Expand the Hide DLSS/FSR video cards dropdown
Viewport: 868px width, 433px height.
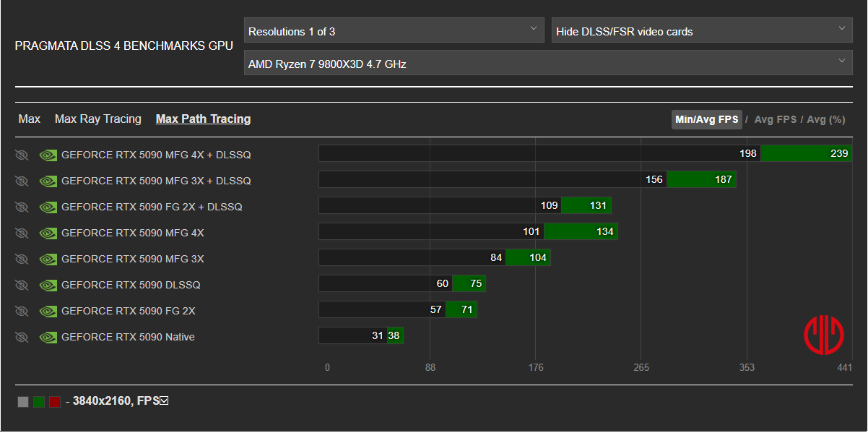(x=701, y=31)
